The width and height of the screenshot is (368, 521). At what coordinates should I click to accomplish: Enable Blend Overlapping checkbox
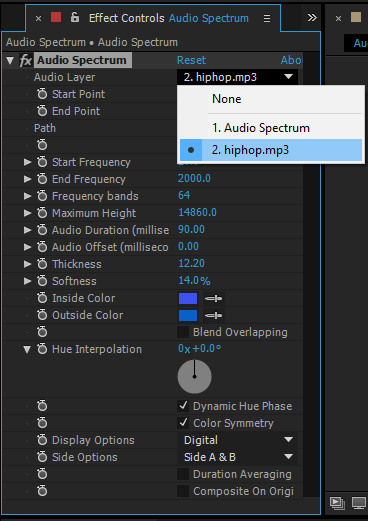(183, 332)
